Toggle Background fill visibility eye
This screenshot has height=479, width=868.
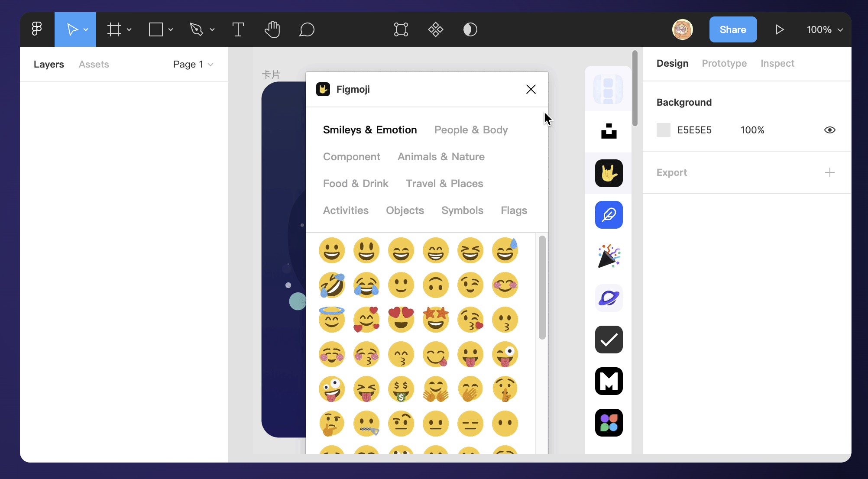[x=830, y=130]
